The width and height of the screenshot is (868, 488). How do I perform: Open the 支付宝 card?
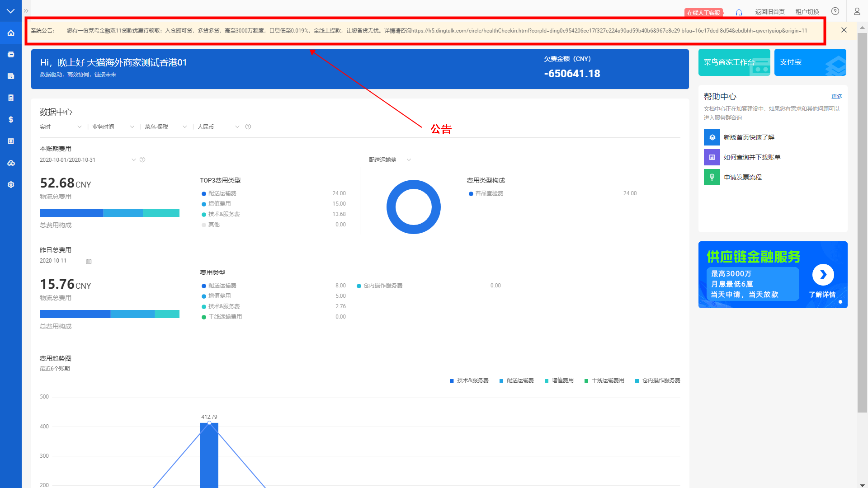coord(810,62)
